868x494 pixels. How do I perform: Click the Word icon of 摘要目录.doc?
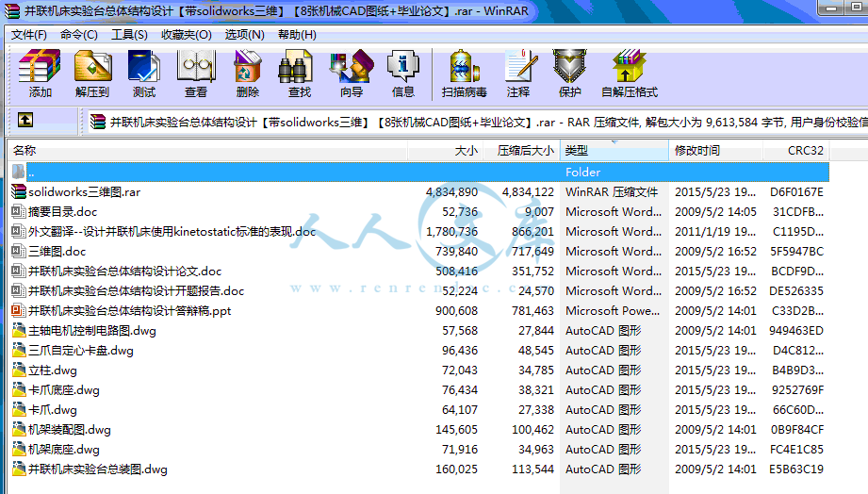19,211
